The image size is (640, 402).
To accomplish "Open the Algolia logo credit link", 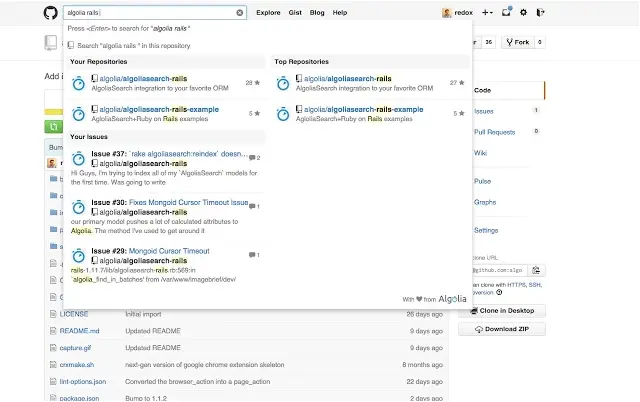I will pyautogui.click(x=452, y=299).
